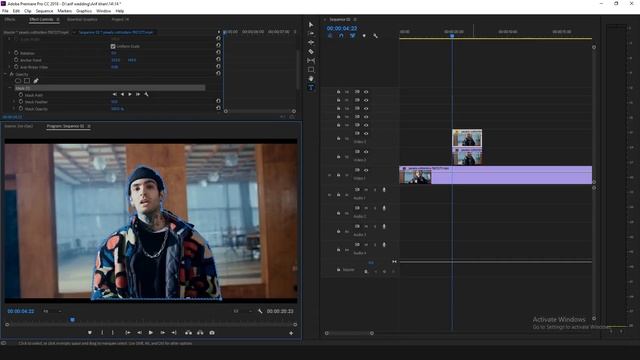This screenshot has width=640, height=360.
Task: Select the Ripple Edit tool
Action: pyautogui.click(x=311, y=42)
